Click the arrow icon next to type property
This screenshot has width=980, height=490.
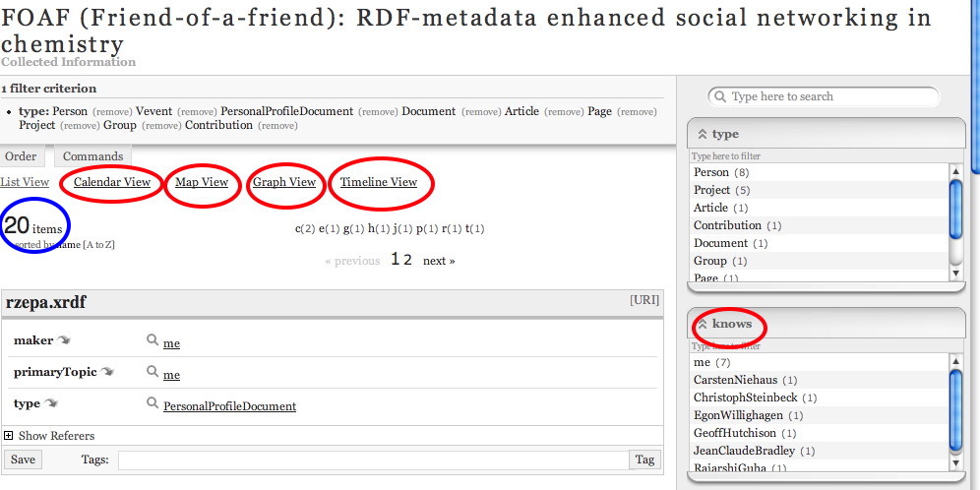[49, 404]
